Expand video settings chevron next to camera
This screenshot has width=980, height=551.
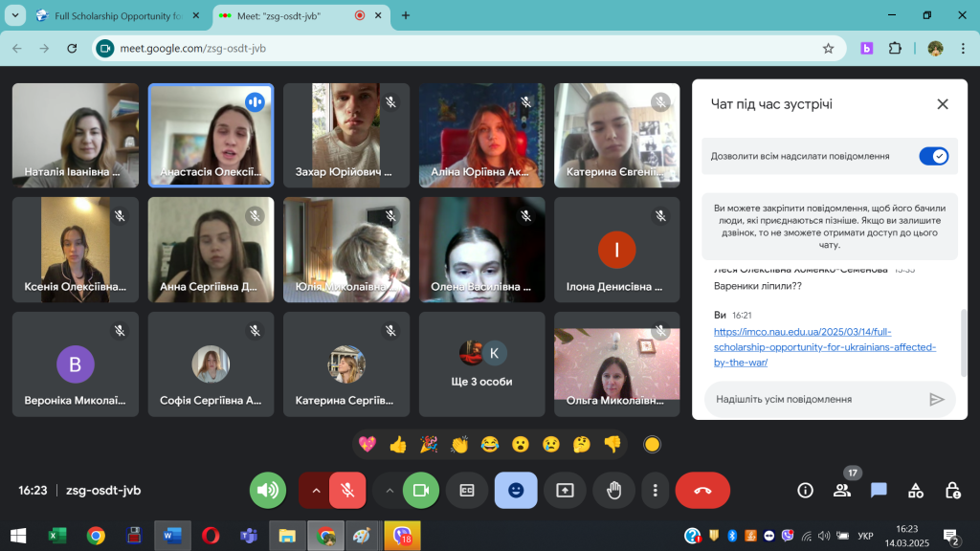[389, 491]
